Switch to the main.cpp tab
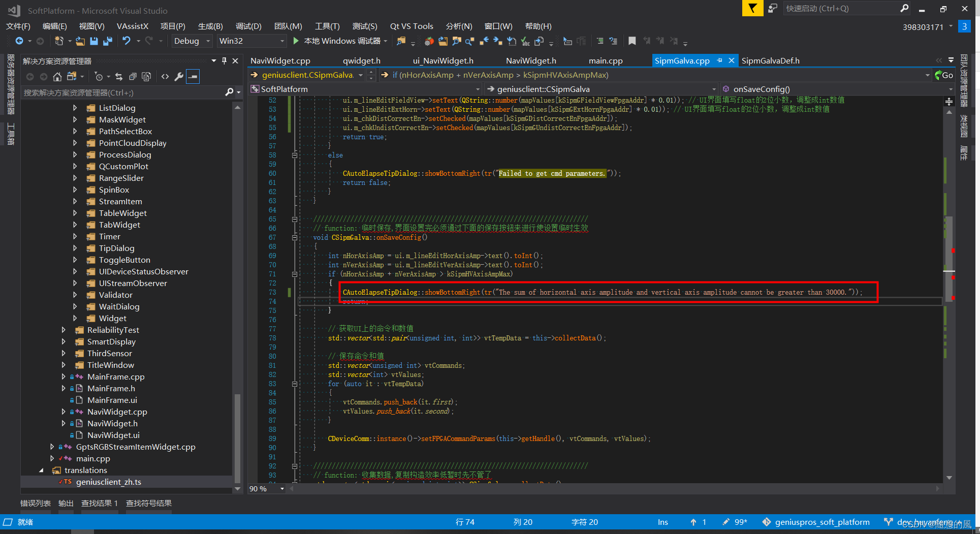This screenshot has width=980, height=534. pyautogui.click(x=606, y=60)
